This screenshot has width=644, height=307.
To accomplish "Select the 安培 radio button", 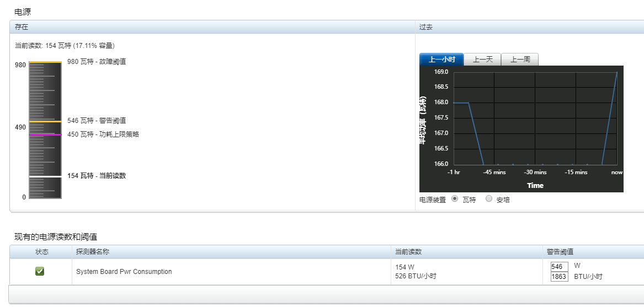I will [x=489, y=198].
